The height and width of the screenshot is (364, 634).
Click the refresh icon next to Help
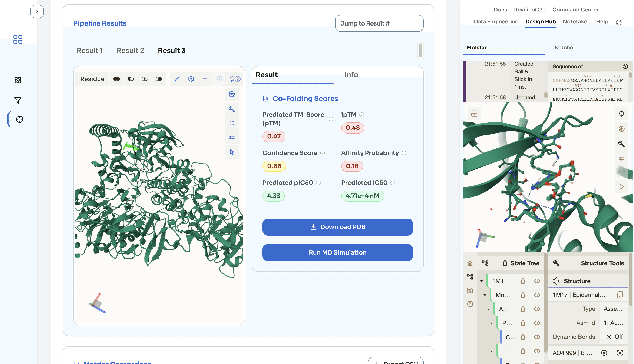pyautogui.click(x=619, y=22)
